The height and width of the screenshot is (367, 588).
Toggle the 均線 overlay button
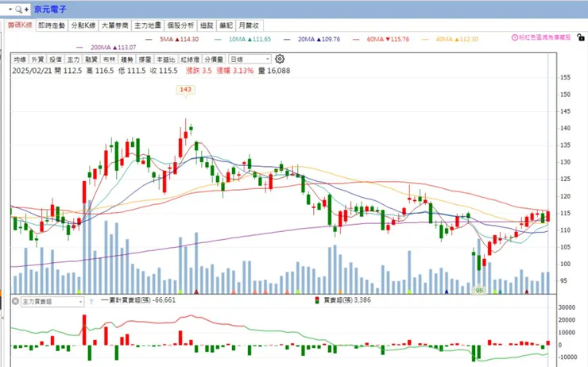[x=20, y=60]
